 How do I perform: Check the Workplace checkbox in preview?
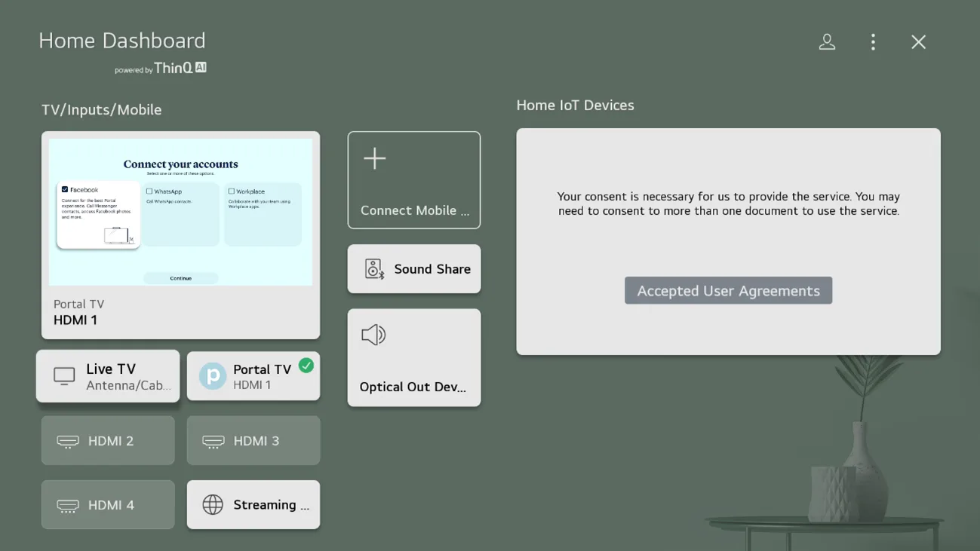tap(232, 191)
